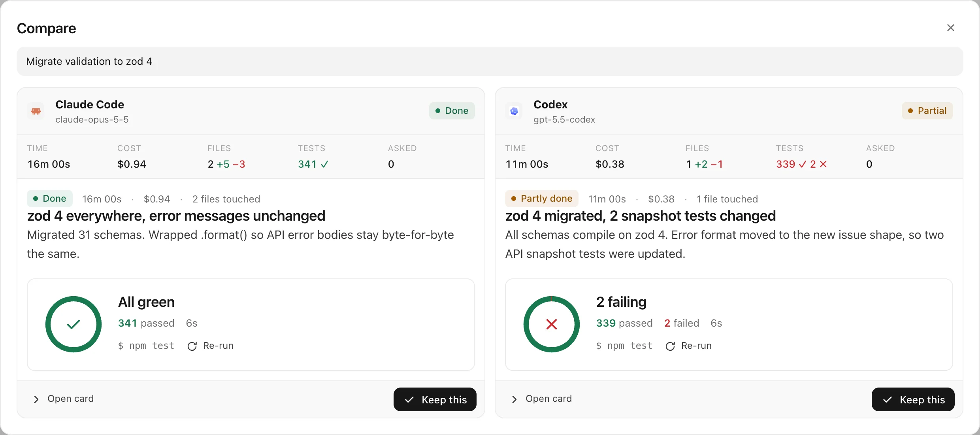
Task: Click the '$0.94' cost value under COST
Action: [132, 164]
